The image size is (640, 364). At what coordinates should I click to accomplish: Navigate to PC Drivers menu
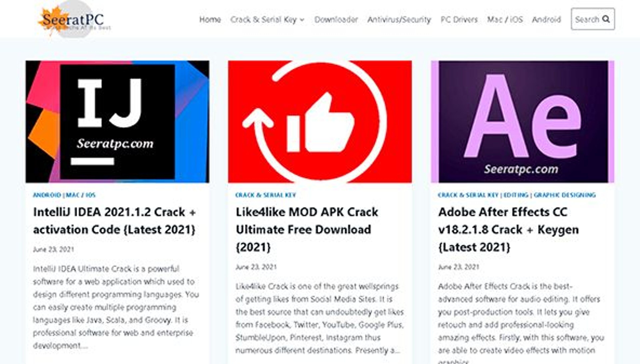pyautogui.click(x=459, y=19)
